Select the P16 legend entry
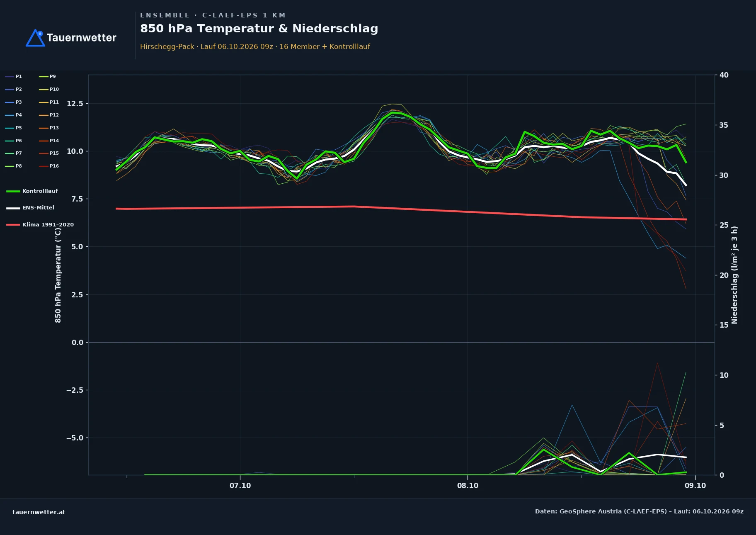This screenshot has height=535, width=756. pos(49,166)
